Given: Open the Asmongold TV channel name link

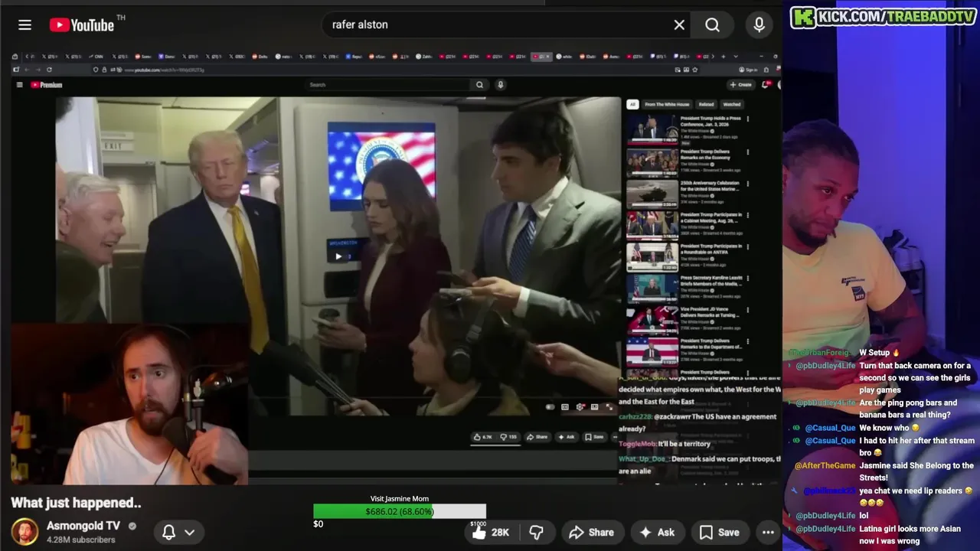Looking at the screenshot, I should click(x=83, y=526).
